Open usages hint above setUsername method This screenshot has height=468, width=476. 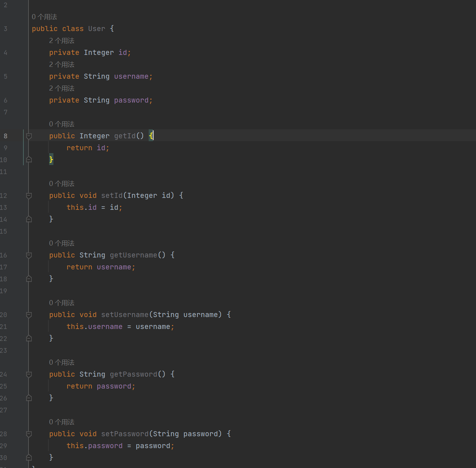click(62, 303)
